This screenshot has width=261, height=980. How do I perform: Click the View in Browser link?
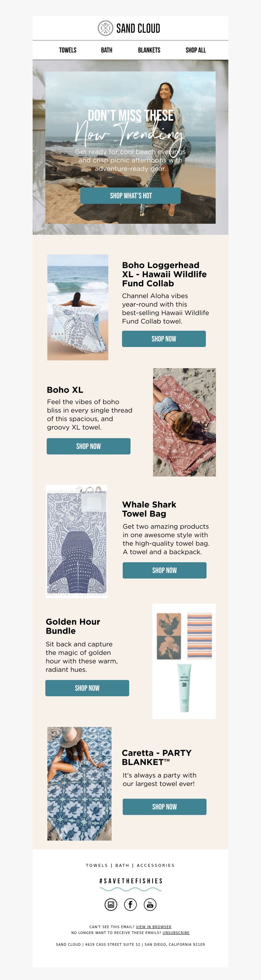pyautogui.click(x=154, y=927)
